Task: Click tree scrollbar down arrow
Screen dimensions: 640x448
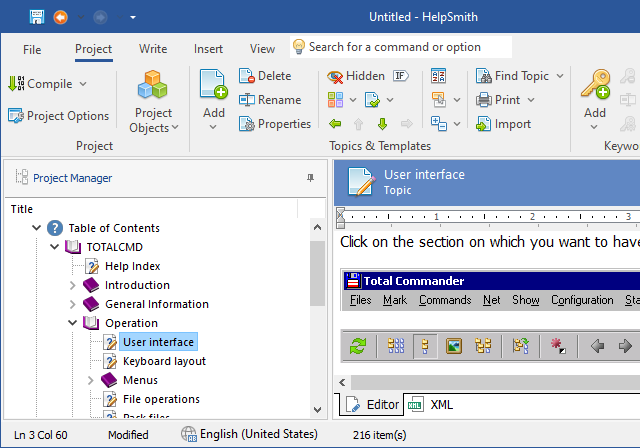Action: (x=318, y=409)
